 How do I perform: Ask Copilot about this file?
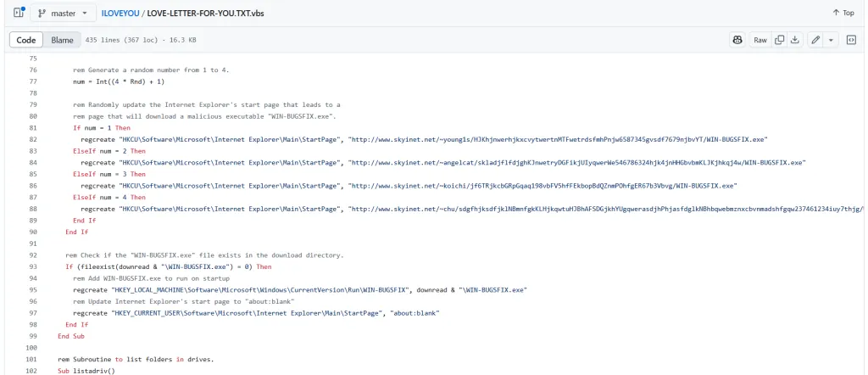737,40
